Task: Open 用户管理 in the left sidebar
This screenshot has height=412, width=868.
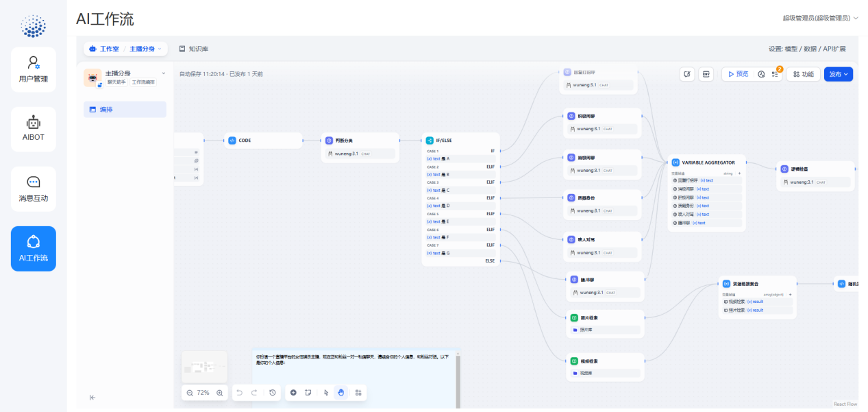Action: click(x=34, y=70)
